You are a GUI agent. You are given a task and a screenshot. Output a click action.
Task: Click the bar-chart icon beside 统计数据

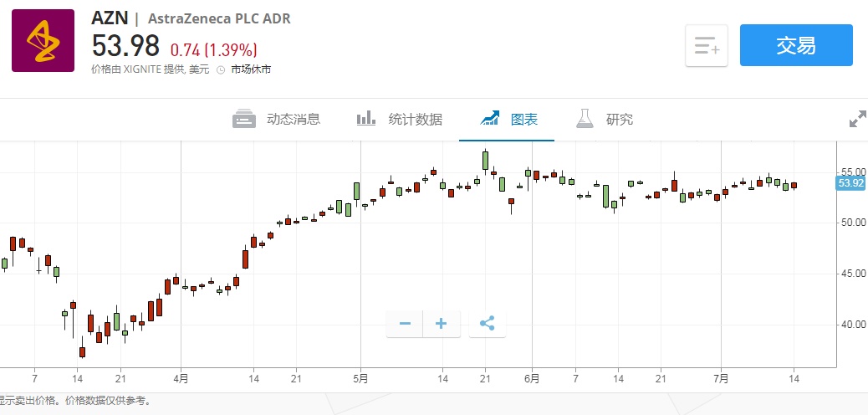pos(366,119)
